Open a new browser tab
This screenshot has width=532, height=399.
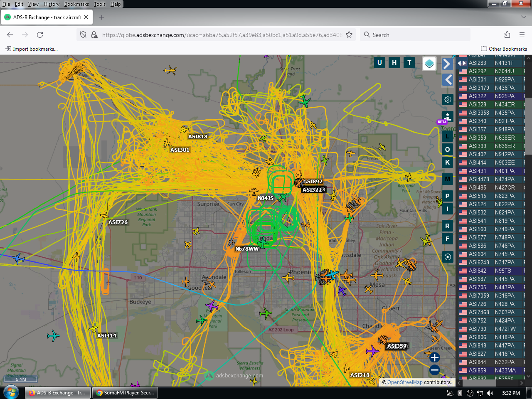point(102,17)
